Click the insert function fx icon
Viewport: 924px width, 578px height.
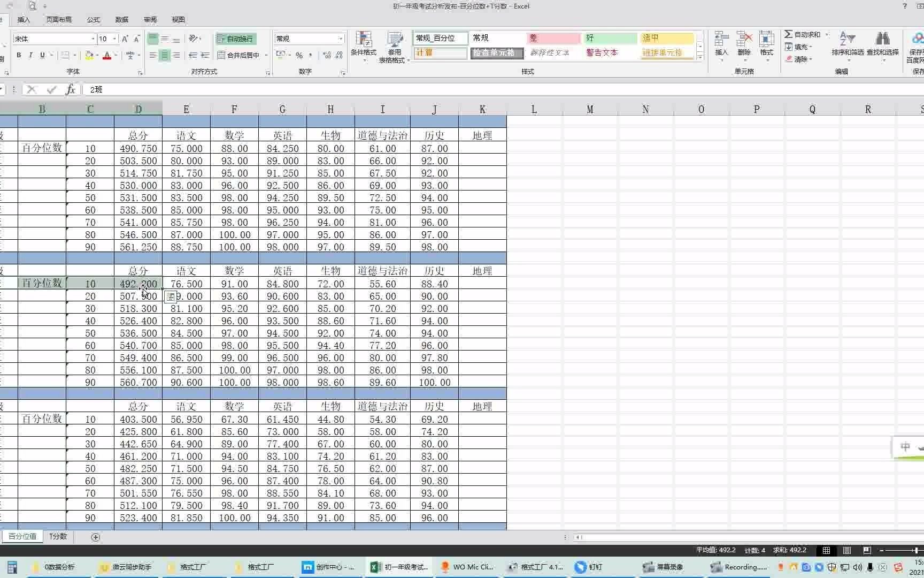[x=71, y=89]
